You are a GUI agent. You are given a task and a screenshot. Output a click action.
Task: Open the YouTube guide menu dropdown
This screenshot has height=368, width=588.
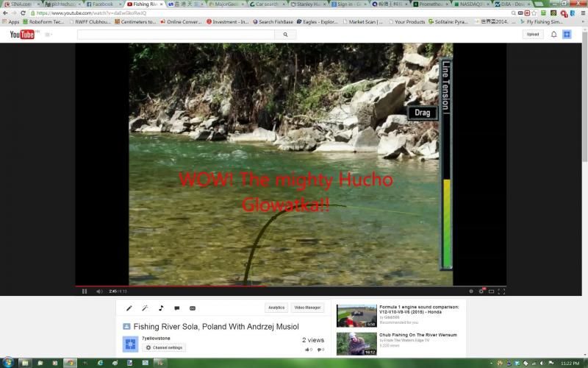49,35
